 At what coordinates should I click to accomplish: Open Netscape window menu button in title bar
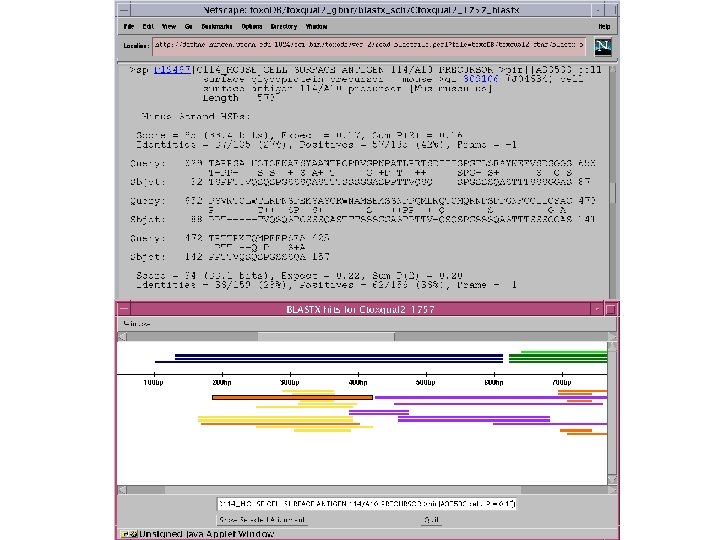(x=124, y=10)
